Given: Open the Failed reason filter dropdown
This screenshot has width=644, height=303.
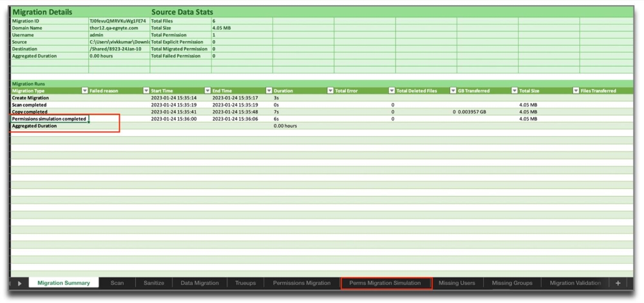Looking at the screenshot, I should [146, 90].
